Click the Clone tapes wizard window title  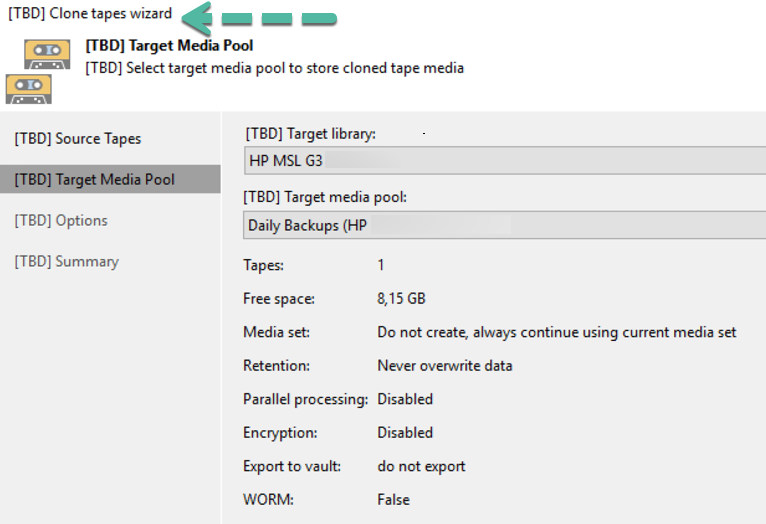90,13
